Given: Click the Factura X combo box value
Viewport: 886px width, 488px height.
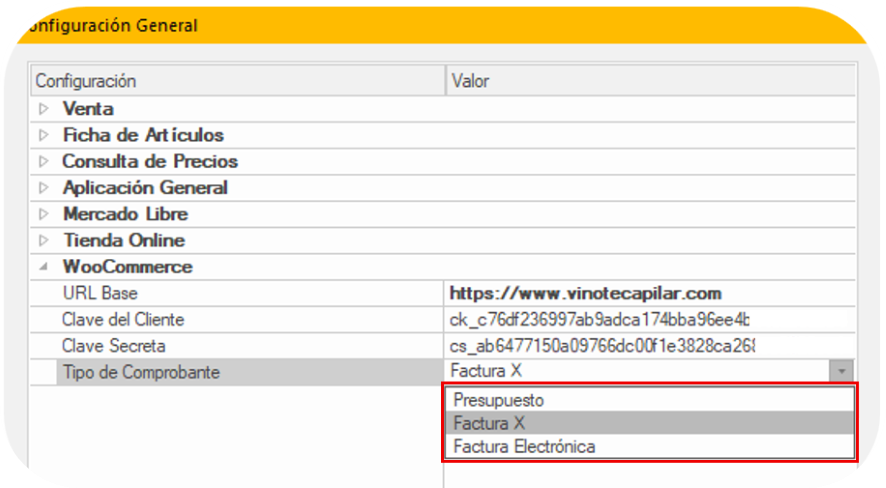Looking at the screenshot, I should point(637,371).
